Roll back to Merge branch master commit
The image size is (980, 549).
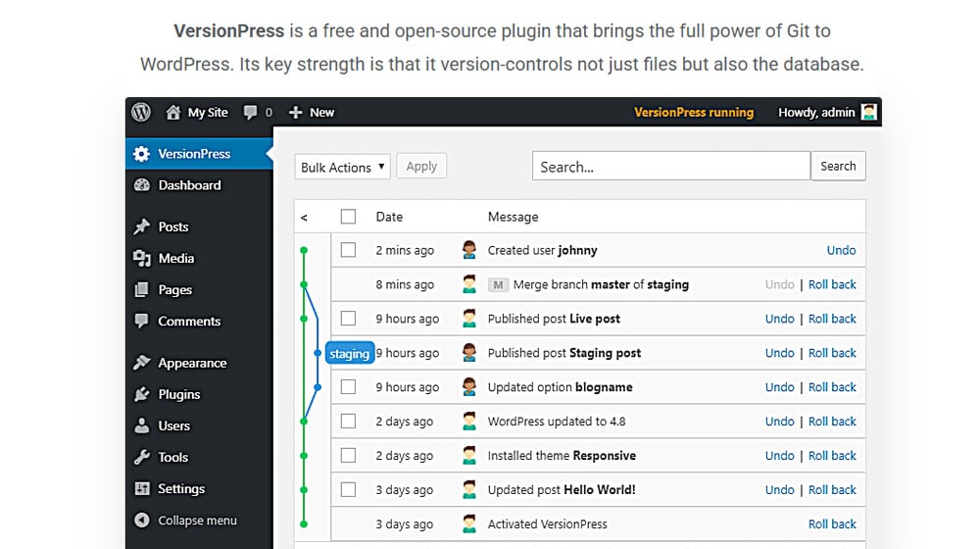[x=832, y=284]
